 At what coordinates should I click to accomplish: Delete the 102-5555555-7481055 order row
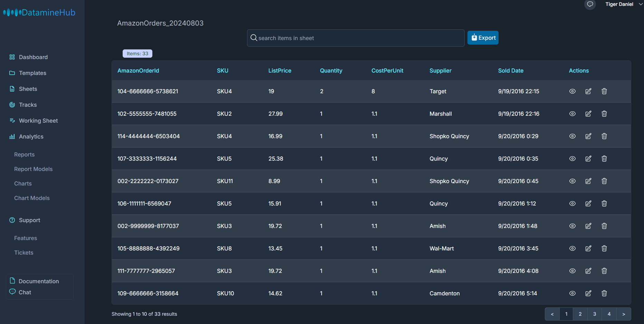point(604,114)
